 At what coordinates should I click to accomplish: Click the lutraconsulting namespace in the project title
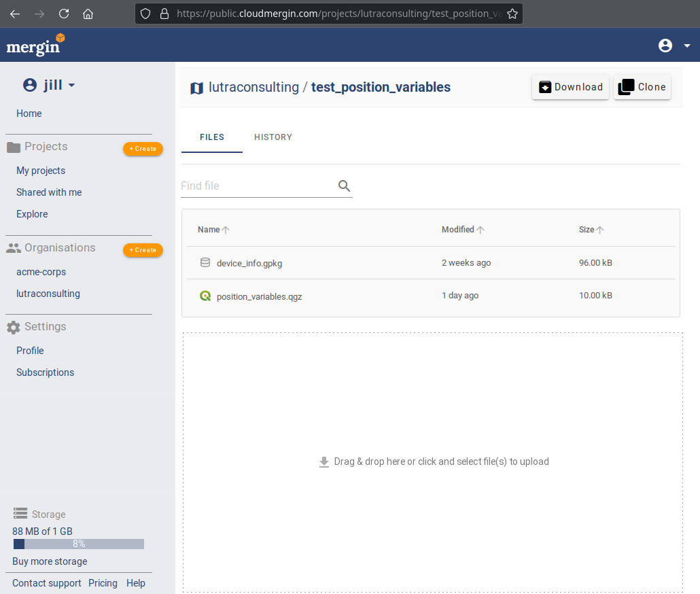[253, 87]
